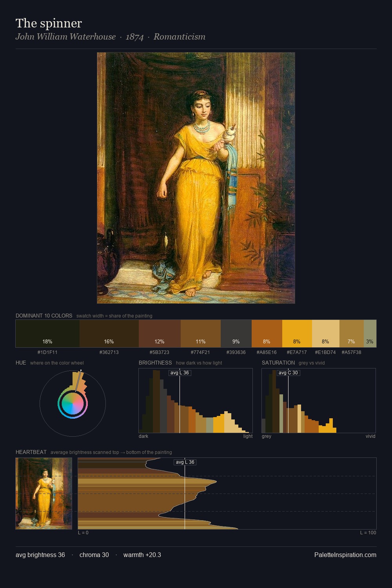Click the hex code #5B3723
The width and height of the screenshot is (392, 588).
[x=160, y=352]
